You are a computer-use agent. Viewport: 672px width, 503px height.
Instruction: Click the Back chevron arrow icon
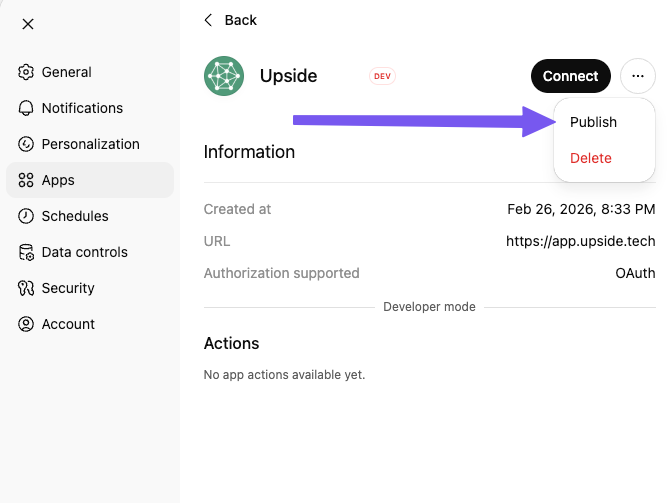click(208, 20)
